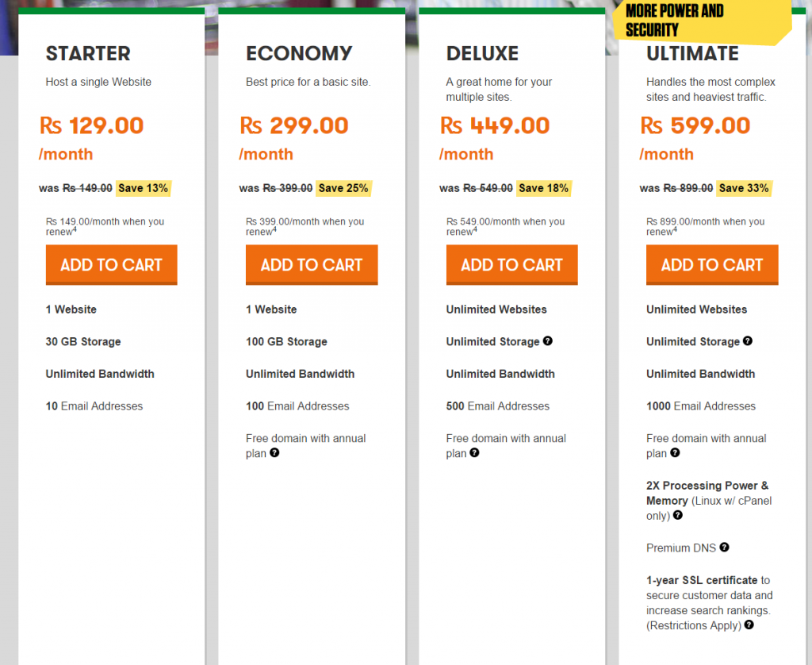Click help icon for Ultimate free domain

675,453
